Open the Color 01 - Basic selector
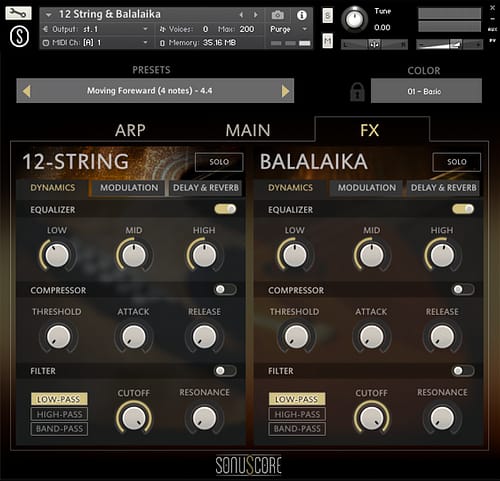This screenshot has height=481, width=500. (x=426, y=91)
